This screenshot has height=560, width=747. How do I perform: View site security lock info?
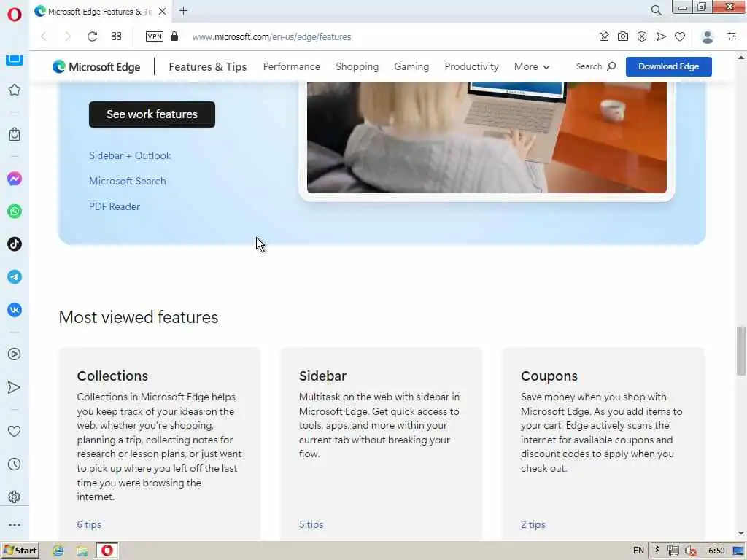[174, 36]
